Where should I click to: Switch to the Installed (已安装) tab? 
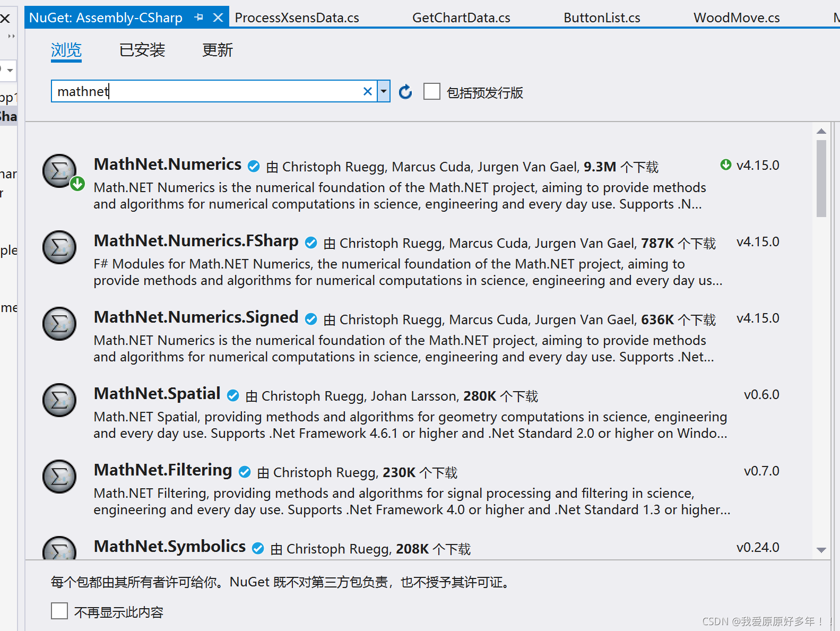click(x=142, y=50)
